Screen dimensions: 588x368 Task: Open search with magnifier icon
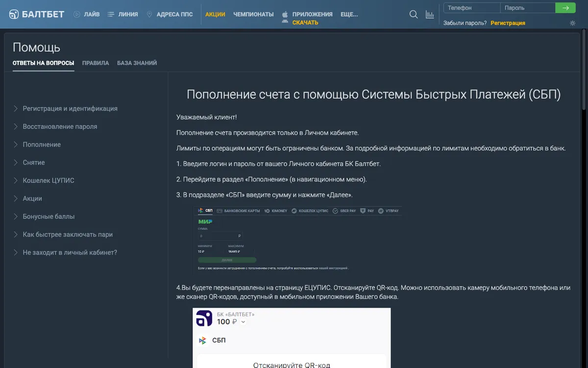click(x=414, y=14)
